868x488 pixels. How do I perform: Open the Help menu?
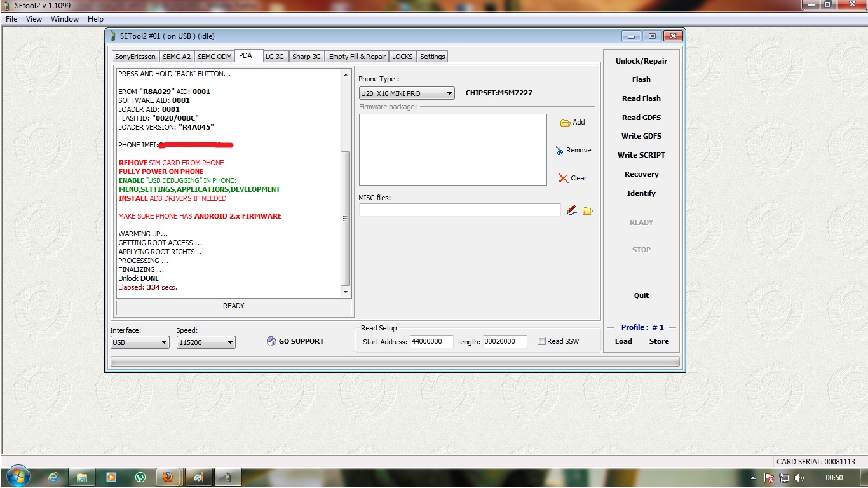point(95,19)
